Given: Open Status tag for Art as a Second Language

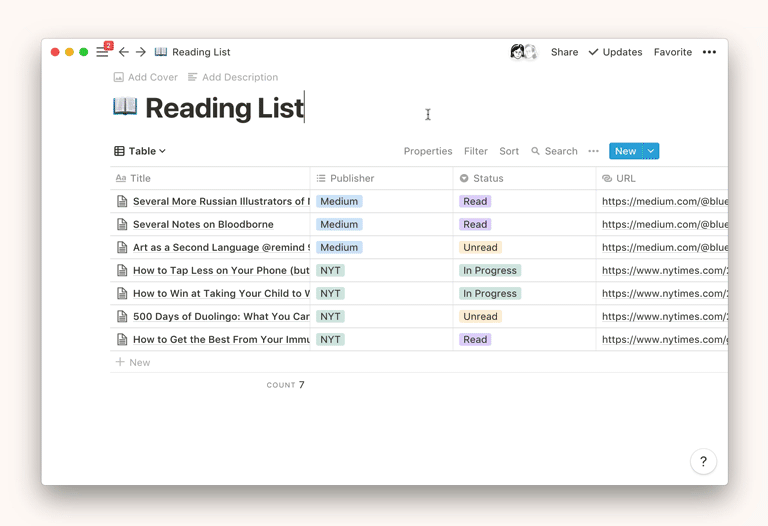Looking at the screenshot, I should [480, 247].
